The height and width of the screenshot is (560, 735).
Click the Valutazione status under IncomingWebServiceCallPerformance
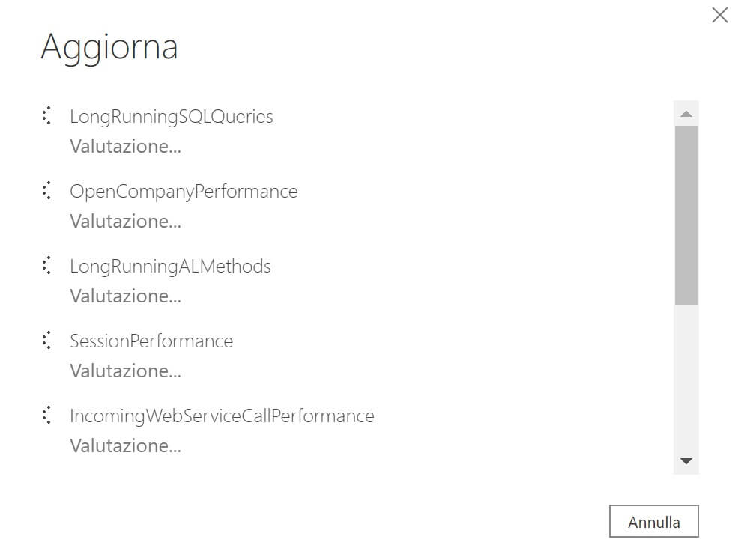tap(125, 446)
